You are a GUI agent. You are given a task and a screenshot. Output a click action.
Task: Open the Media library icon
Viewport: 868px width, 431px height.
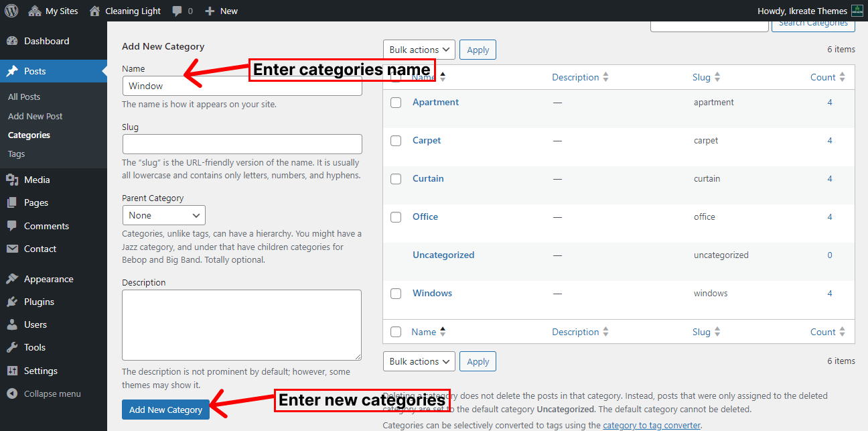12,180
